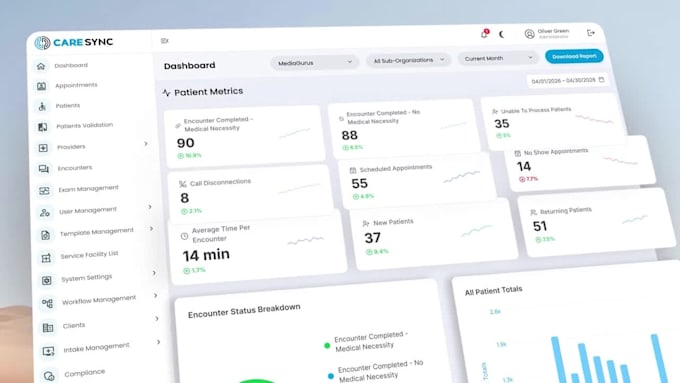Open the MediaGurus organization dropdown
680x383 pixels.
315,63
